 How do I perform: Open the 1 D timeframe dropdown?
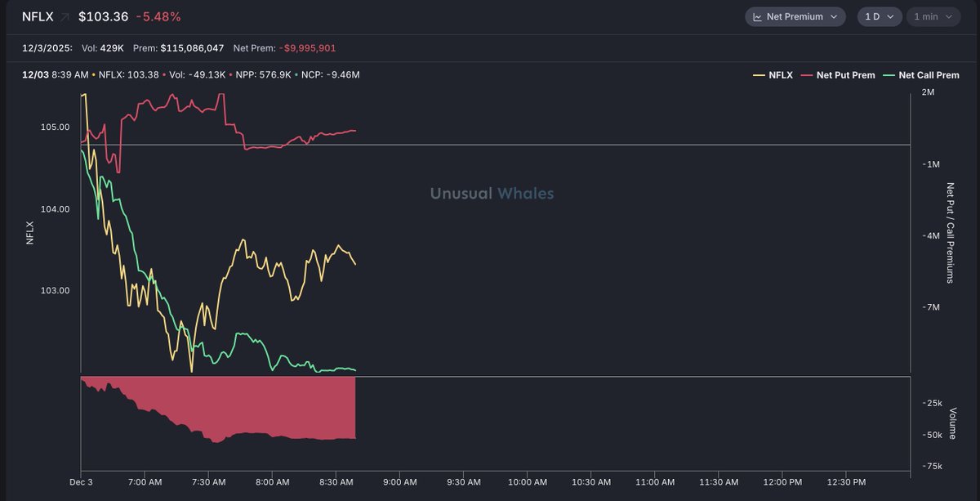point(880,16)
